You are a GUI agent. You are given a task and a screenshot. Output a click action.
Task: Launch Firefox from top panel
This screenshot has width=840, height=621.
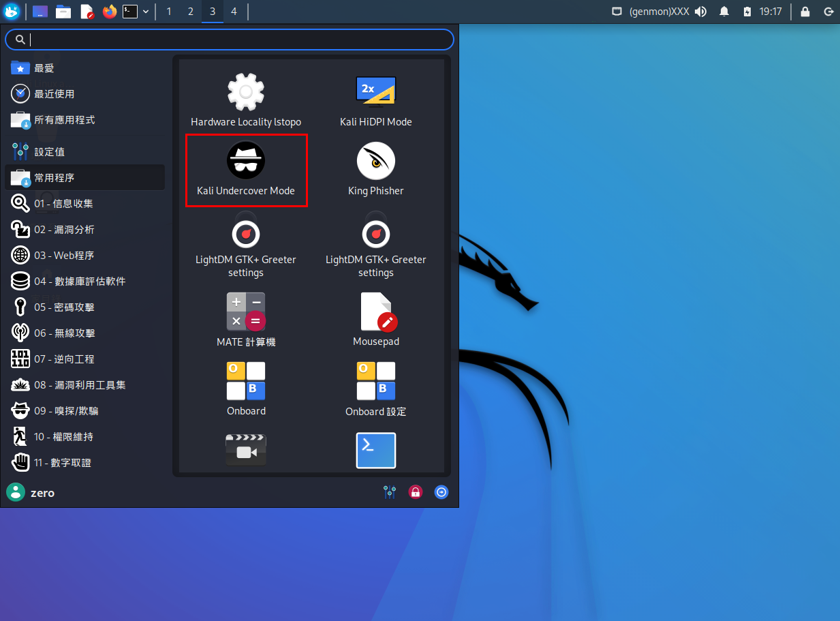[x=110, y=12]
